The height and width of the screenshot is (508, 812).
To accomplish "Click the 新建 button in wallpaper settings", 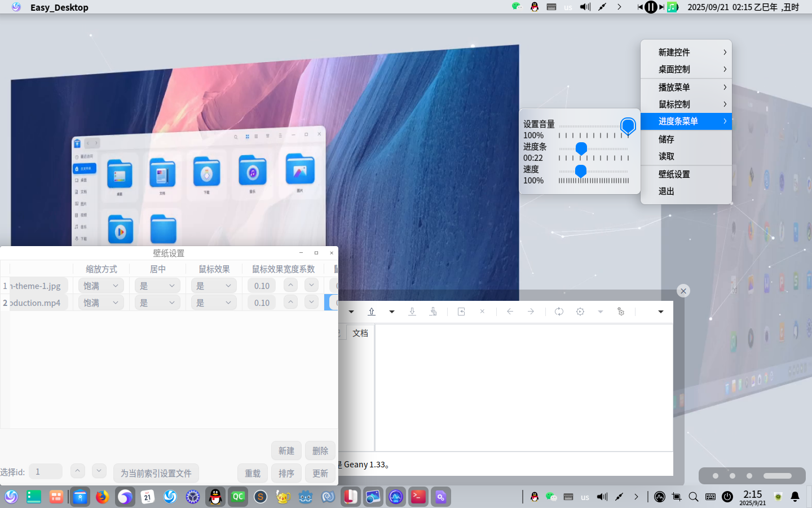I will click(286, 450).
